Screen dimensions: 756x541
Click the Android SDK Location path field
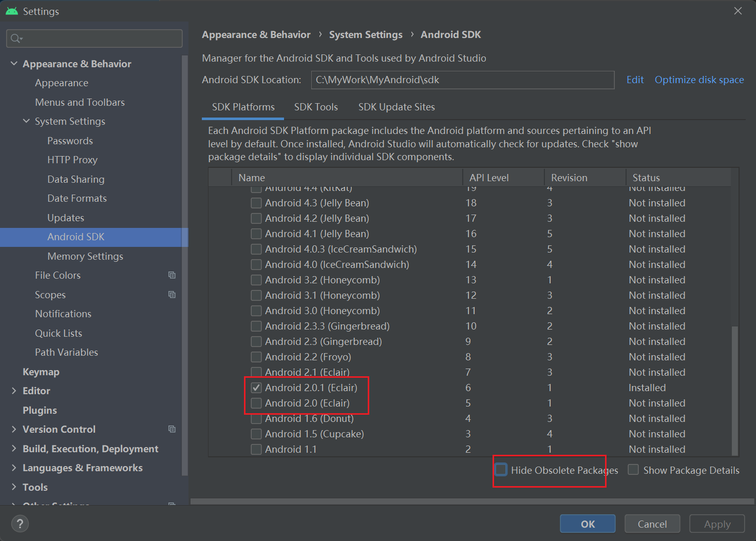[463, 80]
